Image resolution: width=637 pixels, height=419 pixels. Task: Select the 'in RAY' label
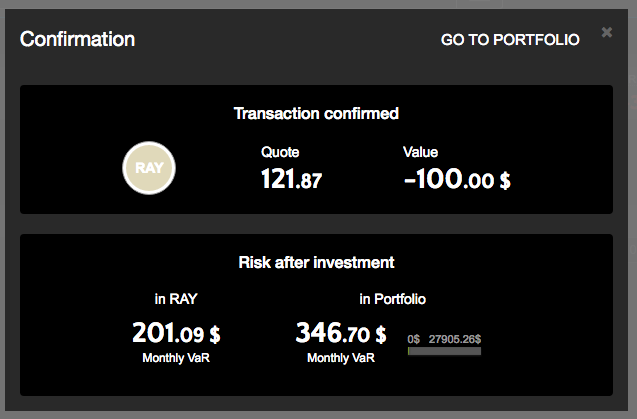[x=174, y=298]
